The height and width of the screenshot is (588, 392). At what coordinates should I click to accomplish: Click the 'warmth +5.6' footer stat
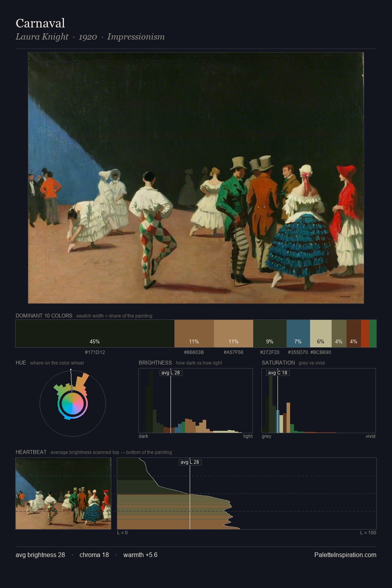pyautogui.click(x=140, y=555)
